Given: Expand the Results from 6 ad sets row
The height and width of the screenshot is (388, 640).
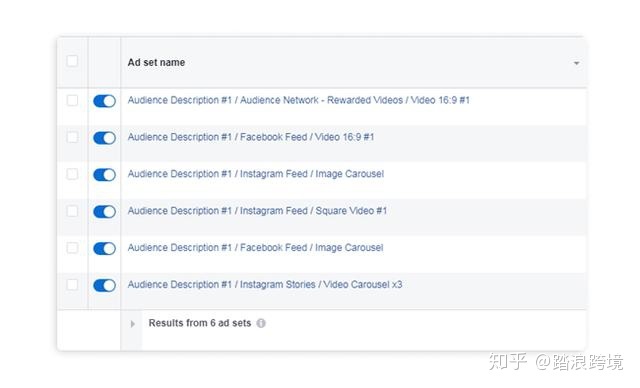Looking at the screenshot, I should tap(133, 324).
